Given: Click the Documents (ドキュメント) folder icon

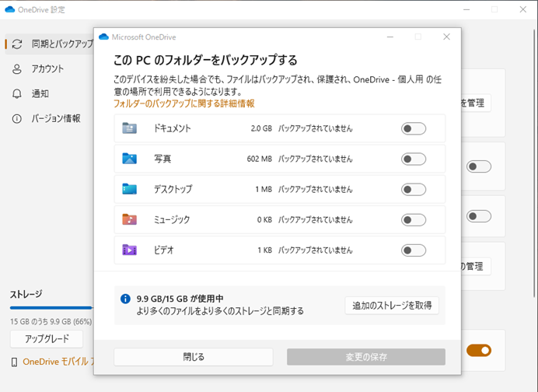Looking at the screenshot, I should [129, 128].
